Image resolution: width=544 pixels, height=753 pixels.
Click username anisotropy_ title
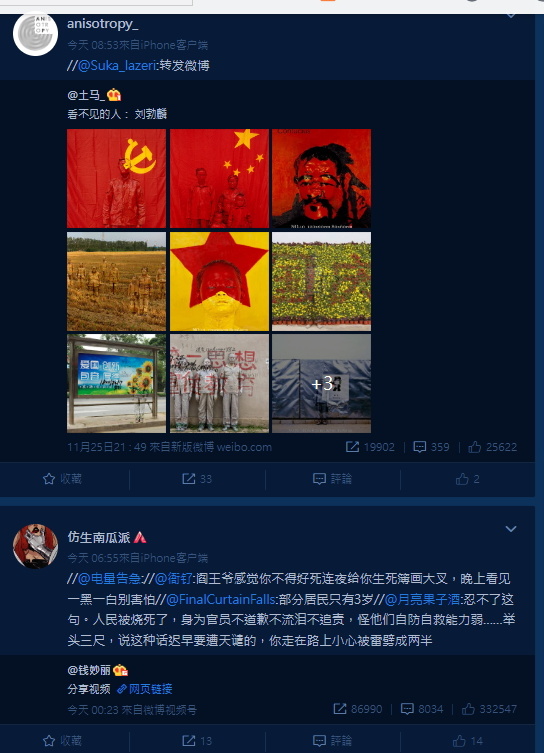(102, 24)
